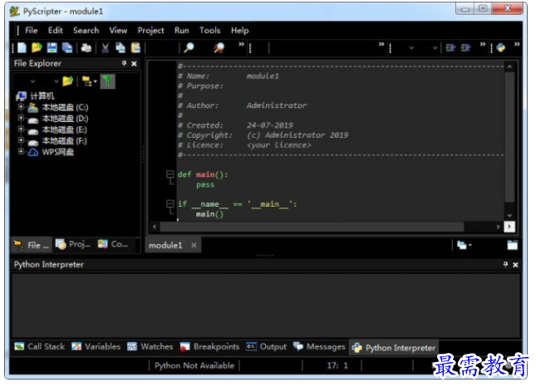The width and height of the screenshot is (536, 392).
Task: Click the horizontal scrollbar right arrow
Action: click(498, 227)
